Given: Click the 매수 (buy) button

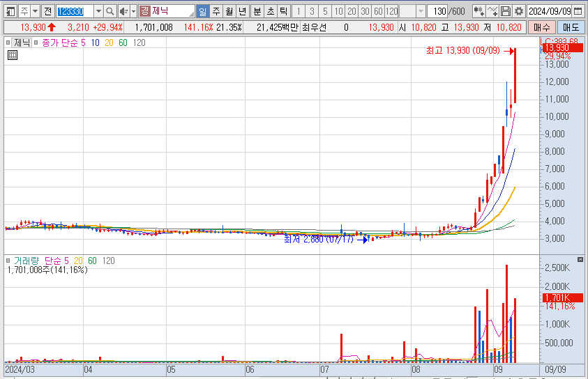Looking at the screenshot, I should click(542, 27).
